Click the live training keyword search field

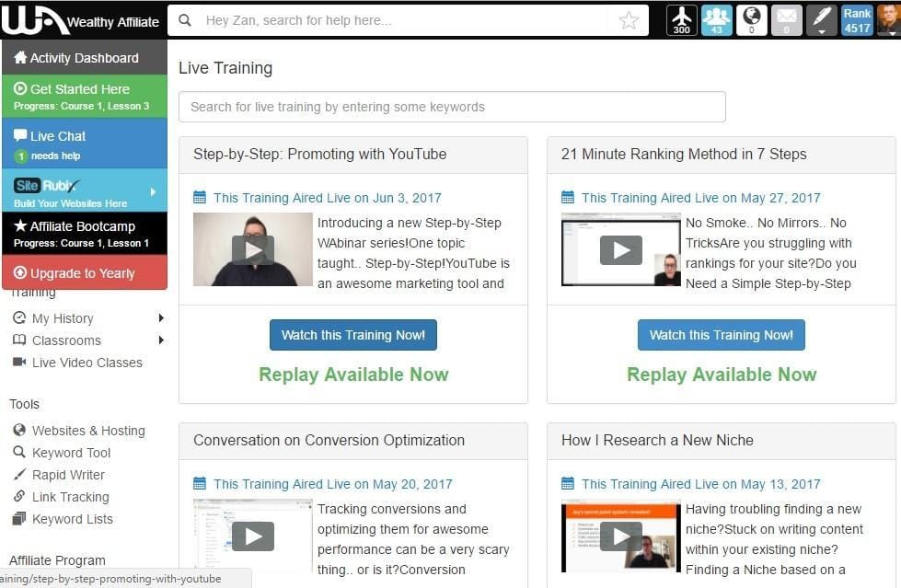pos(452,107)
